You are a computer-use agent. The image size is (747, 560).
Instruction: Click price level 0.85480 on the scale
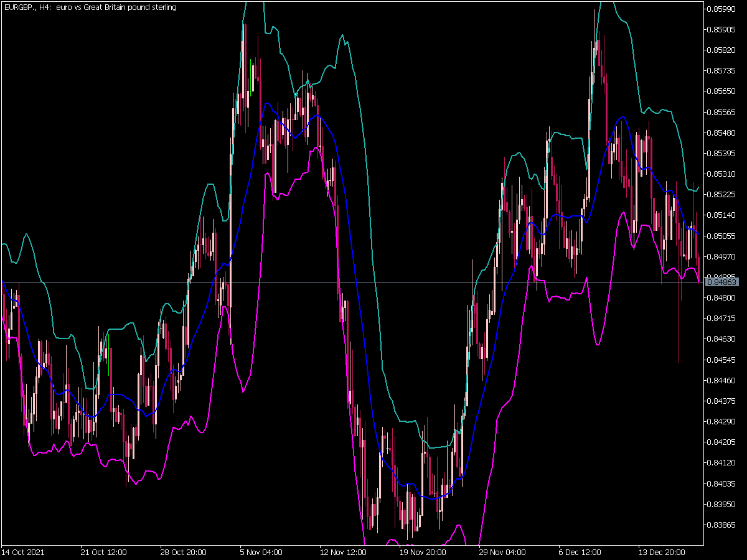click(x=722, y=133)
